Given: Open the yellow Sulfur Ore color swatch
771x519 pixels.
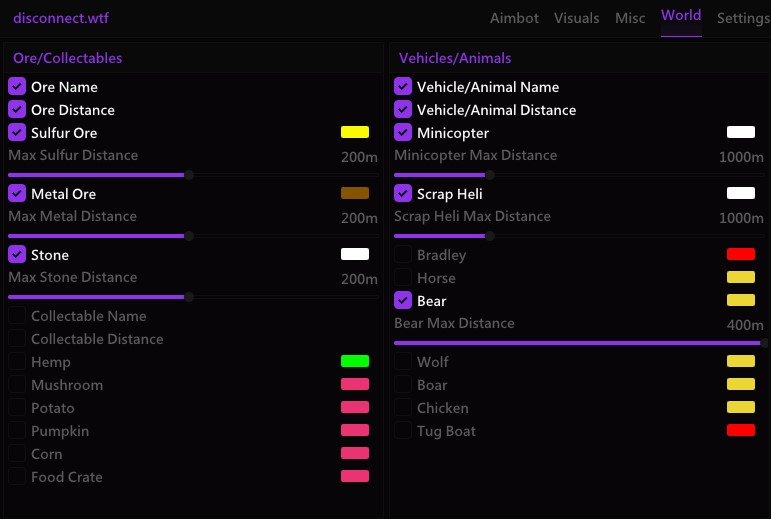Looking at the screenshot, I should (355, 132).
